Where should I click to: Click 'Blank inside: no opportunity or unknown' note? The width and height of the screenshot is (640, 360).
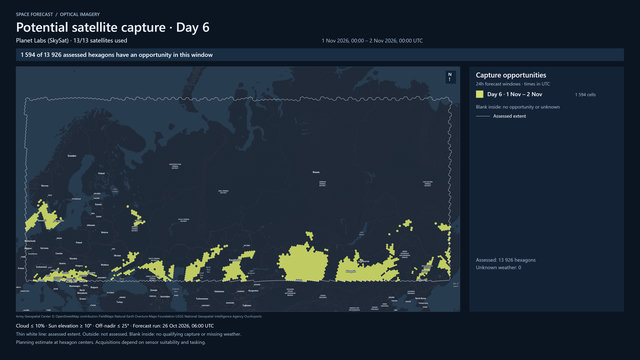coord(518,107)
